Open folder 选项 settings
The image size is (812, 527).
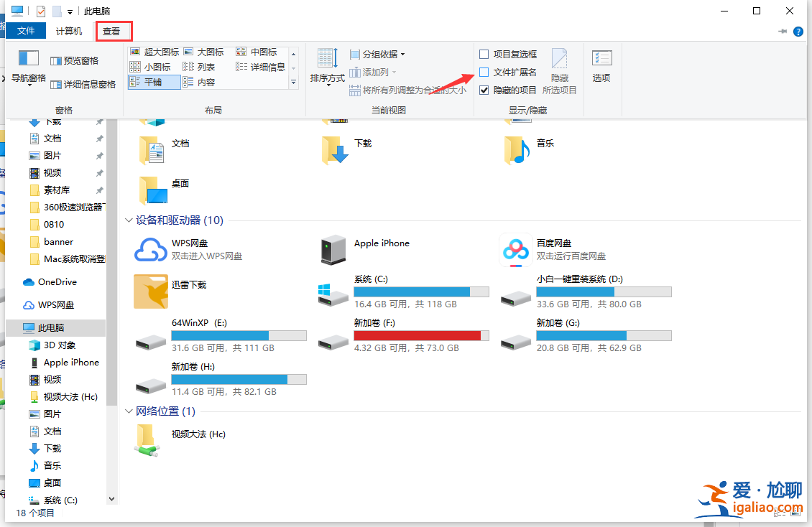coord(603,67)
